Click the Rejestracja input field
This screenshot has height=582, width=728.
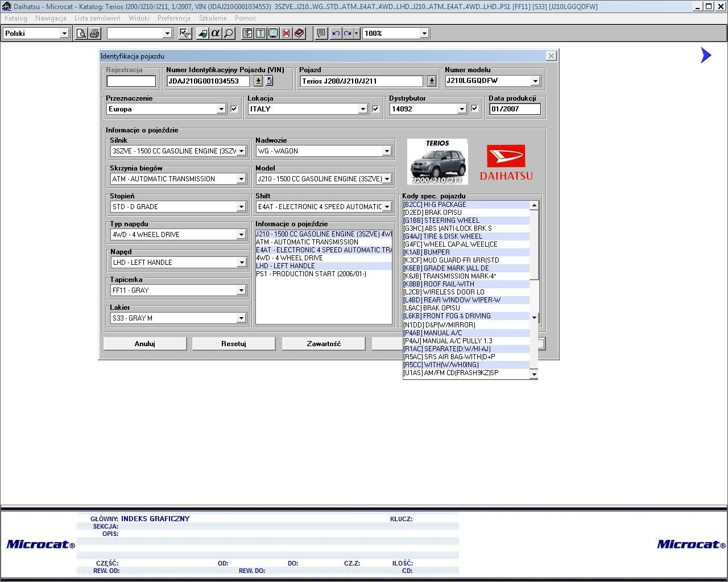[131, 81]
